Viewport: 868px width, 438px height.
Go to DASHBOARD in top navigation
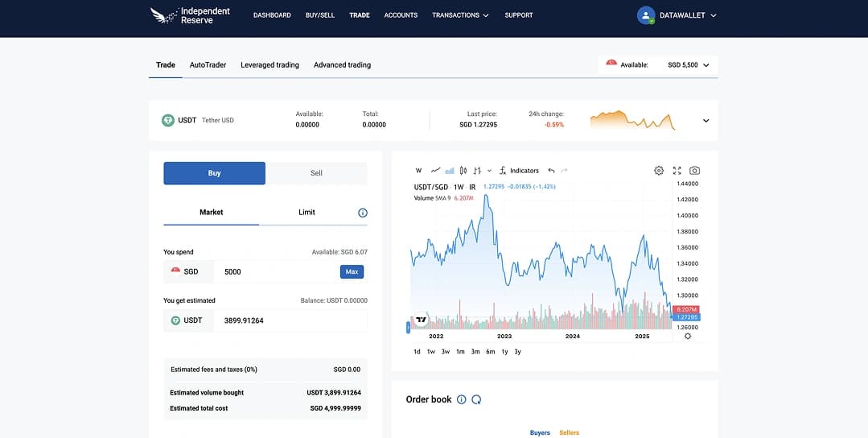point(272,15)
